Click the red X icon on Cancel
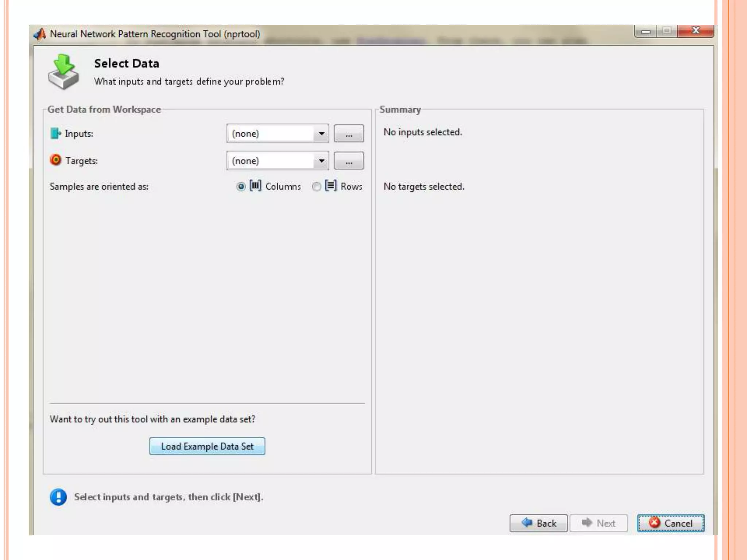Screen dimensions: 747x560 [654, 522]
